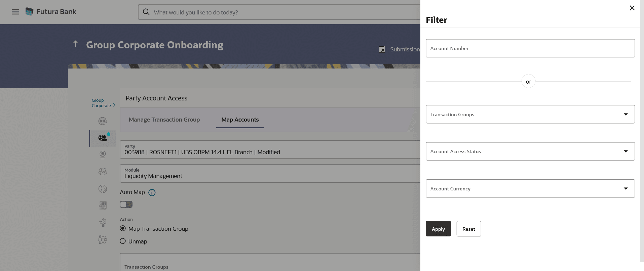Click the Auto Map info icon
This screenshot has height=271, width=644.
[x=152, y=192]
